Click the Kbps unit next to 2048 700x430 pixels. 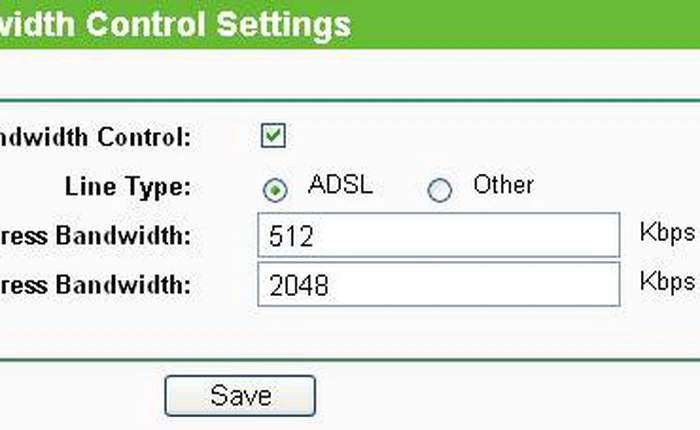click(x=666, y=279)
